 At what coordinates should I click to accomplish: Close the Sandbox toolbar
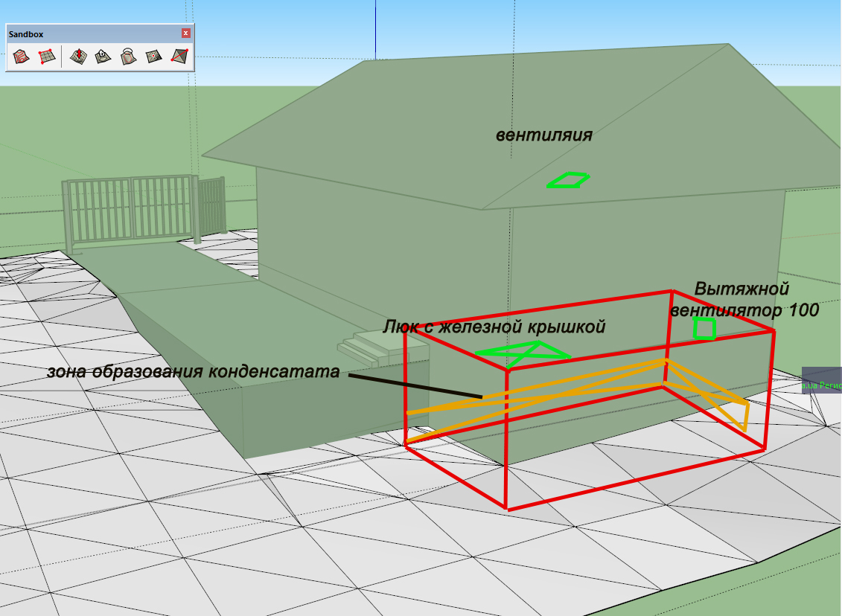(x=186, y=33)
